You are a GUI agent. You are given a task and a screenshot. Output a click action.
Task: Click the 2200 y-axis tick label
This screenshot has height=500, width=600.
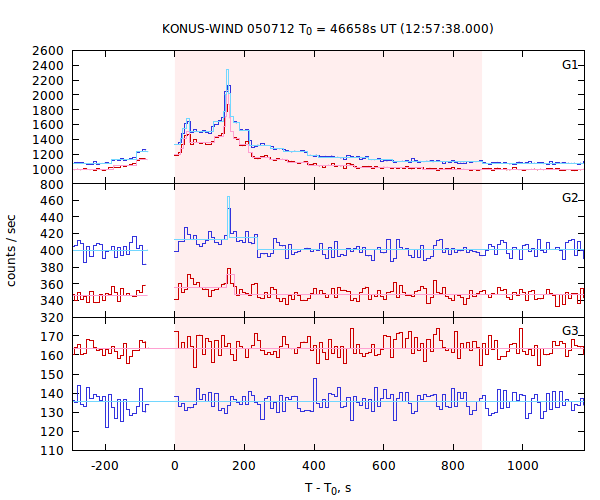pos(48,80)
